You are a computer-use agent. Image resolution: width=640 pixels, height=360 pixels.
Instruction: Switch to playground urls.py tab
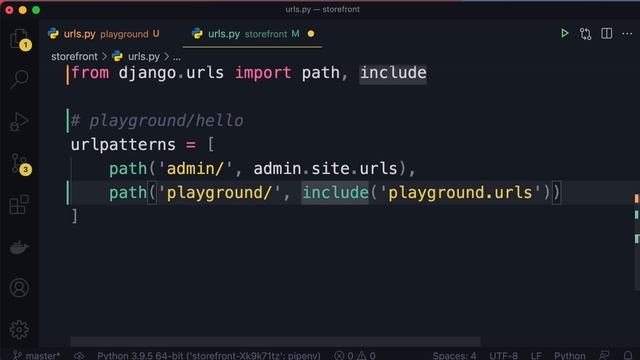point(104,34)
